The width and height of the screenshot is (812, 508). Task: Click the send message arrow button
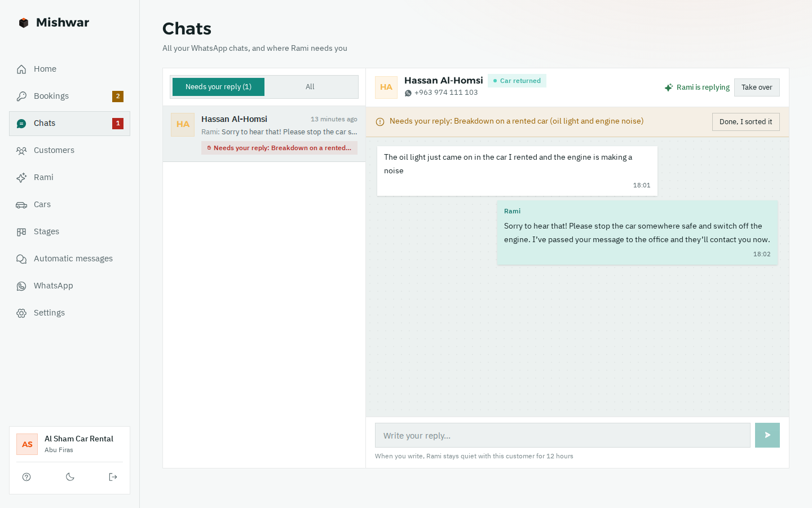click(767, 435)
